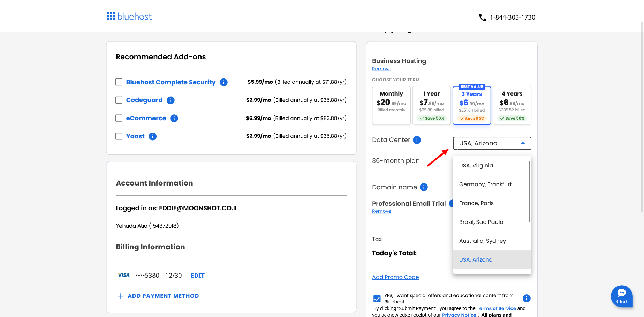
Task: Check the Codeguard add-on box
Action: click(119, 100)
